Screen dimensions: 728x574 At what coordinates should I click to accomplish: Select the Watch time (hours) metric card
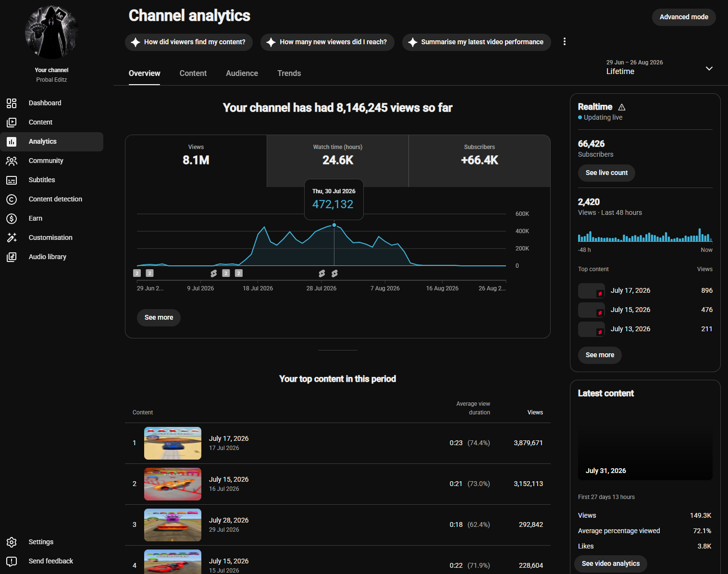(x=338, y=161)
